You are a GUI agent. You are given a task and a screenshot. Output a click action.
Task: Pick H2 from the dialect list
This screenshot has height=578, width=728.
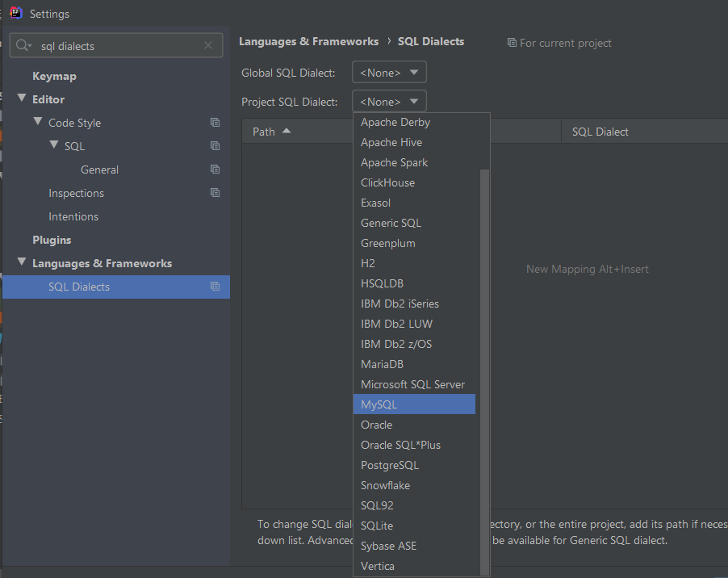(x=414, y=263)
